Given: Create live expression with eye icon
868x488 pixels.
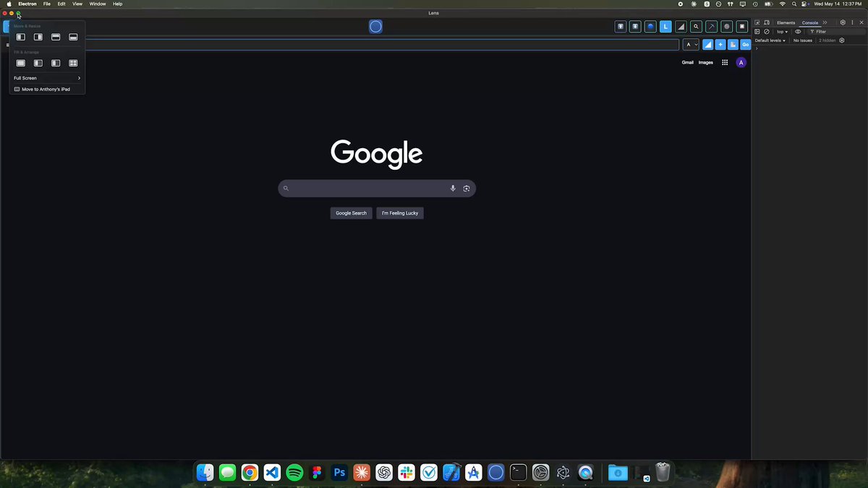Looking at the screenshot, I should (x=798, y=32).
